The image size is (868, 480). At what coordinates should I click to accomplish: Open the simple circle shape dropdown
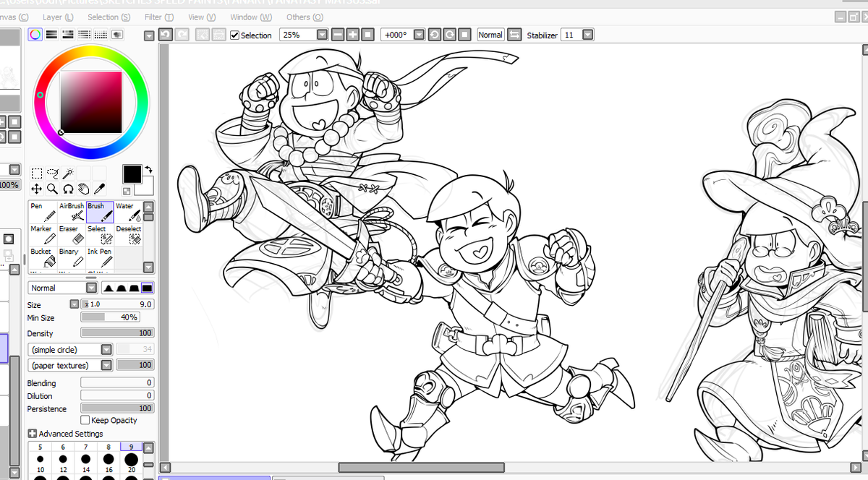click(x=106, y=350)
